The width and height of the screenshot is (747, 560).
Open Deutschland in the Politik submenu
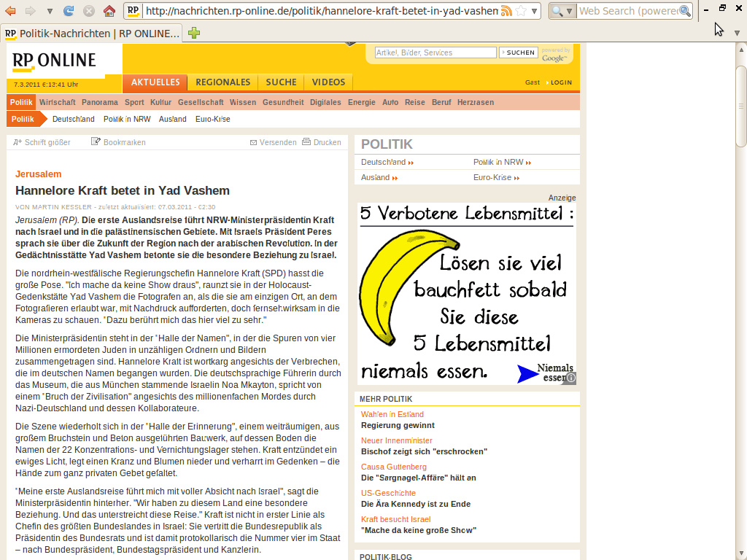click(74, 119)
